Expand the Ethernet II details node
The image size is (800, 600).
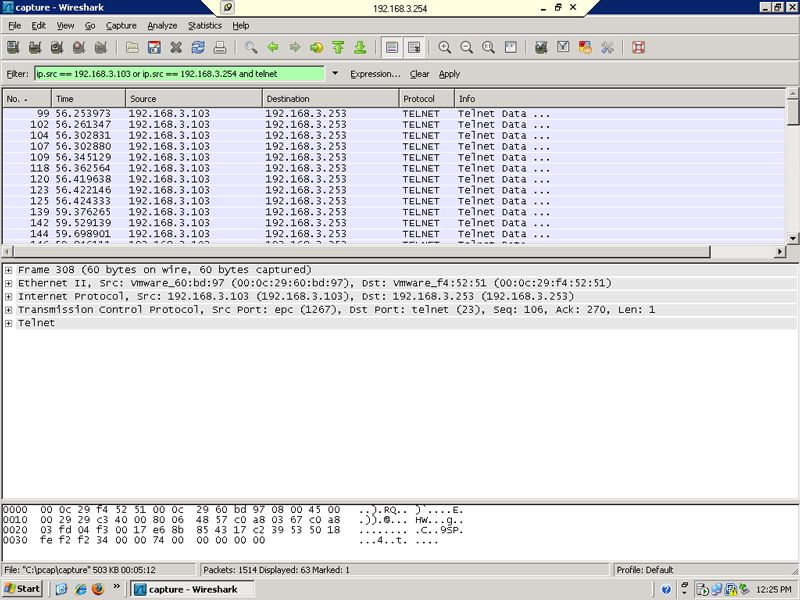[x=8, y=283]
